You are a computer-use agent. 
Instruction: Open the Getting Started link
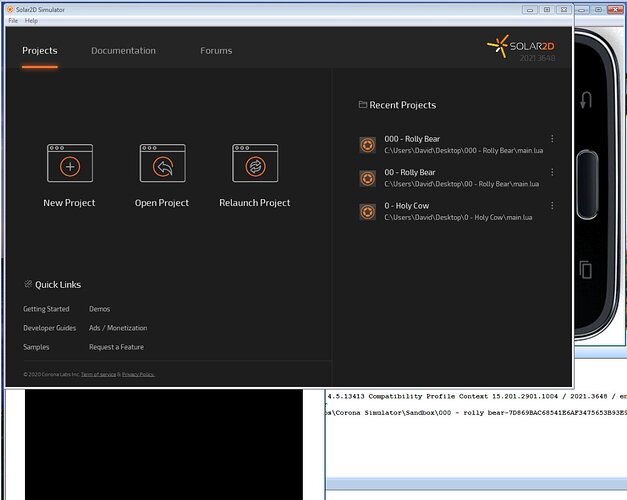[x=46, y=309]
